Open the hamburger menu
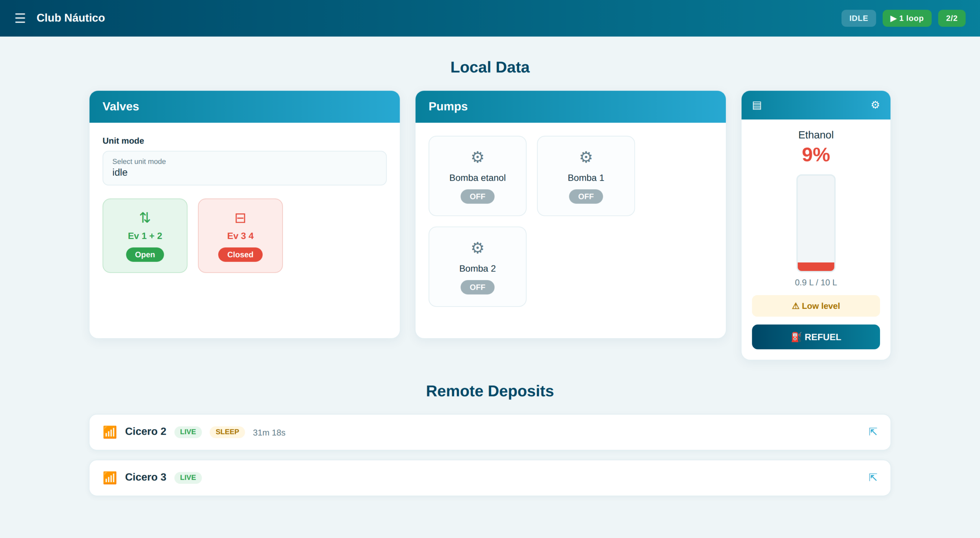980x538 pixels. tap(20, 18)
